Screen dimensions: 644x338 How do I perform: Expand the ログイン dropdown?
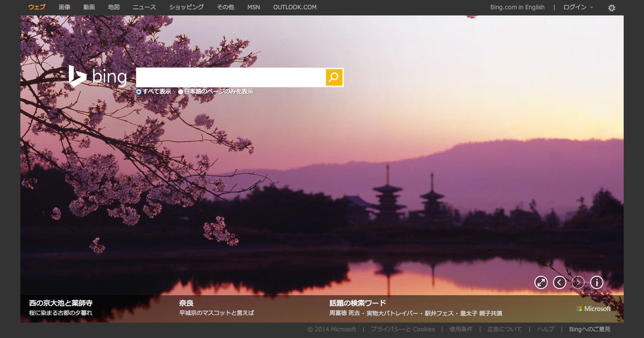coord(578,8)
